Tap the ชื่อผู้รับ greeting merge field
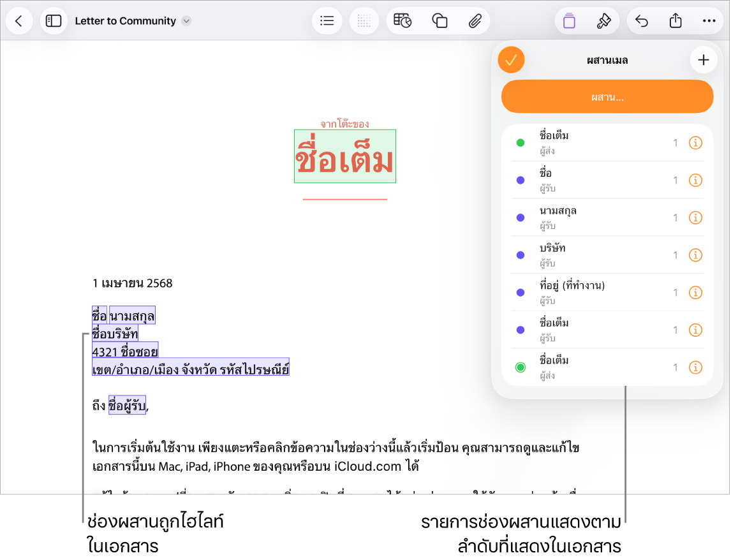This screenshot has width=731, height=560. 128,405
